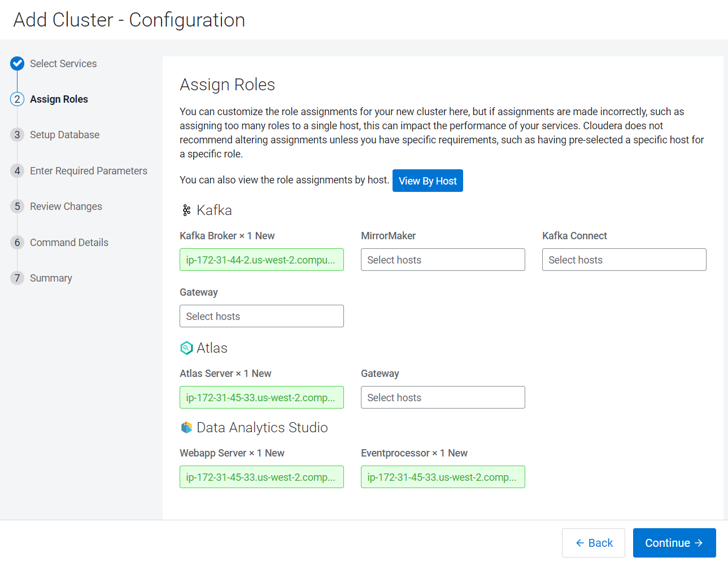This screenshot has height=566, width=728.
Task: Open Eventprocessor host selection field
Action: pos(443,477)
